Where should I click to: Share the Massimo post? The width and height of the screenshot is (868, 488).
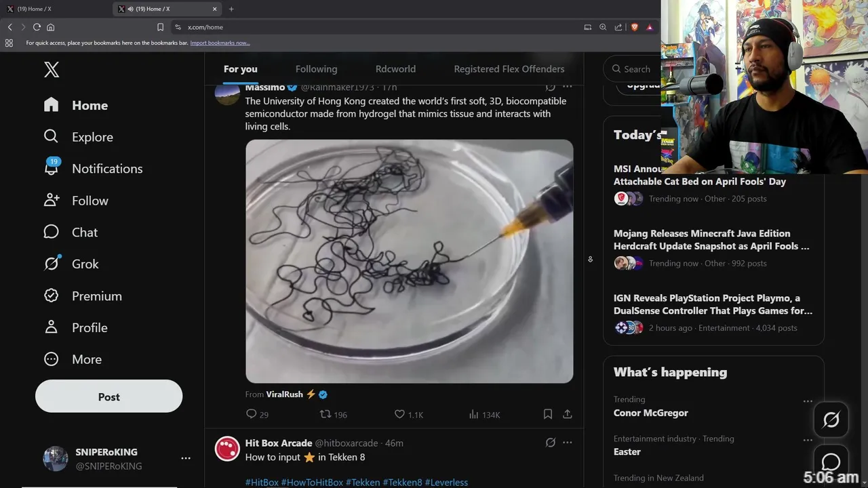tap(568, 414)
